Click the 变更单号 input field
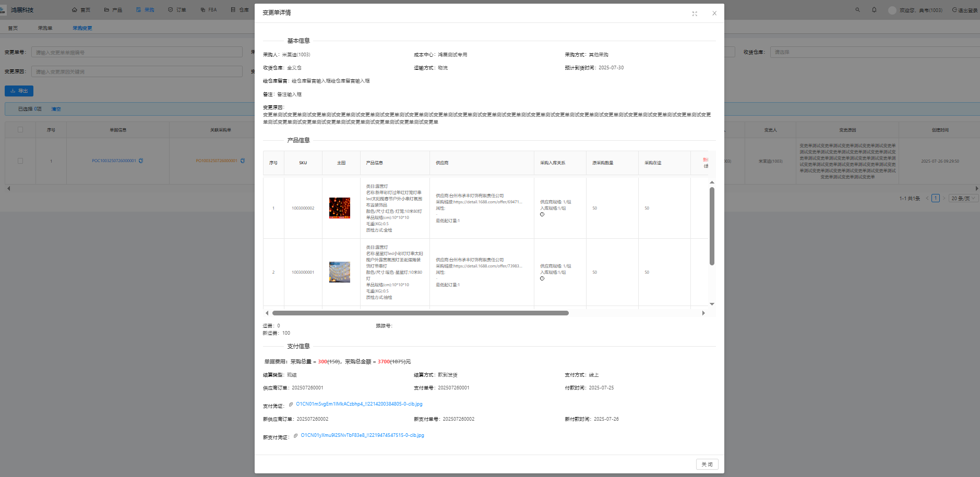 [x=137, y=52]
